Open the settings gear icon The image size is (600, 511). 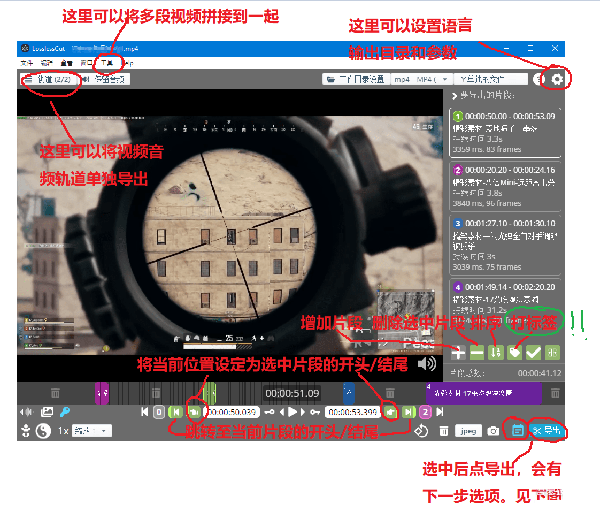tap(557, 78)
